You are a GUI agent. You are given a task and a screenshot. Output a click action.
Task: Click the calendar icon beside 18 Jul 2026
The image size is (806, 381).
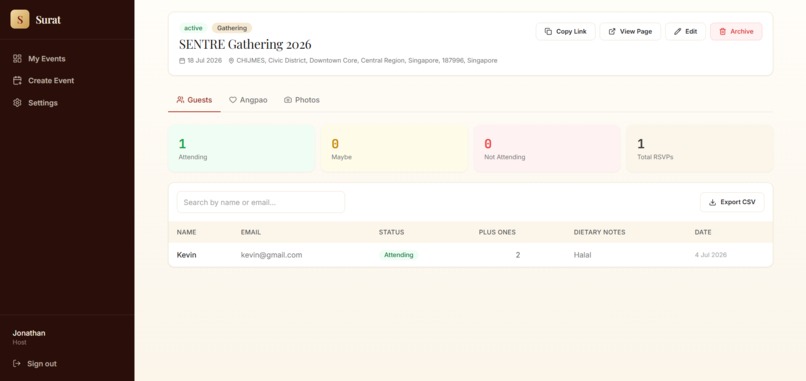(182, 61)
